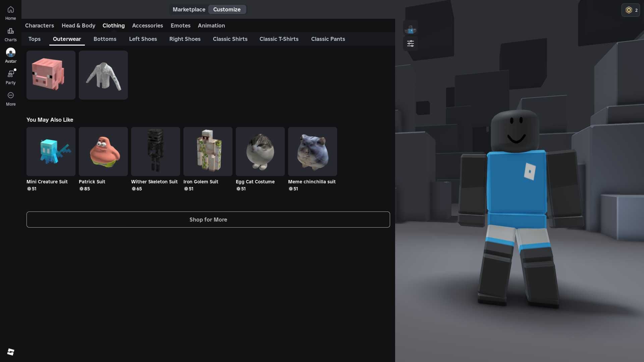644x362 pixels.
Task: Open the Avatar sidebar icon
Action: click(x=11, y=56)
